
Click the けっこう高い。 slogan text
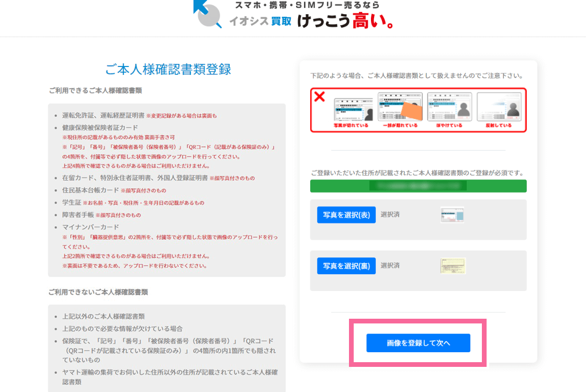tap(345, 20)
